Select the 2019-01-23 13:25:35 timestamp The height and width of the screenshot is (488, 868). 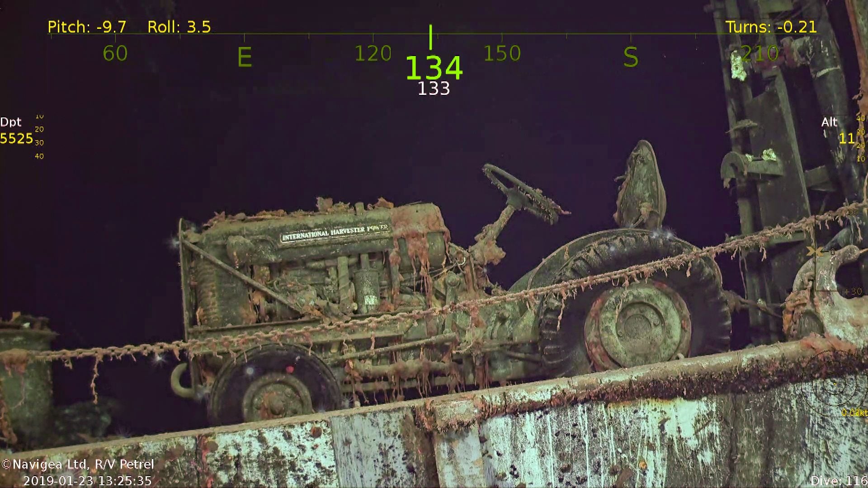tap(89, 481)
